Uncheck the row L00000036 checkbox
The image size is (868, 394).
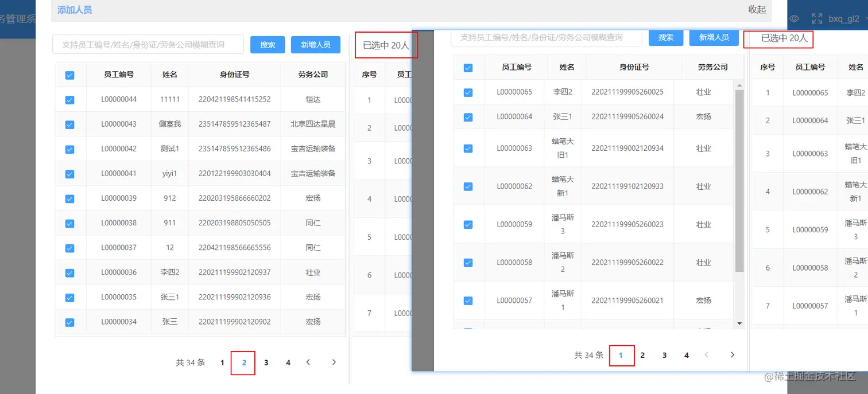(x=70, y=272)
